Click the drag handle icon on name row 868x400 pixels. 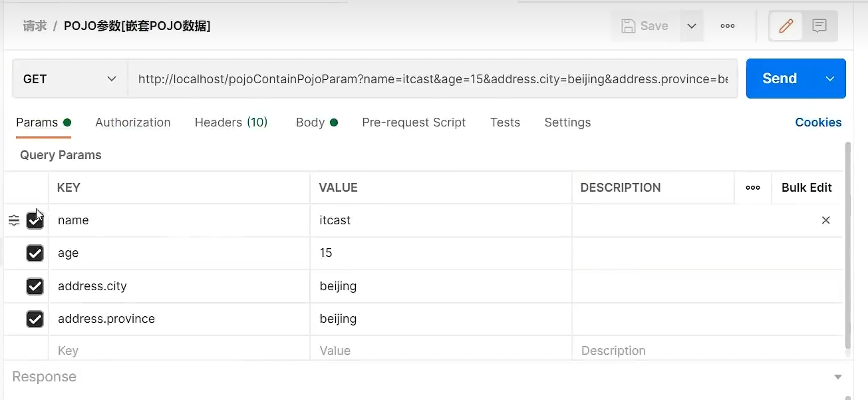click(x=14, y=220)
